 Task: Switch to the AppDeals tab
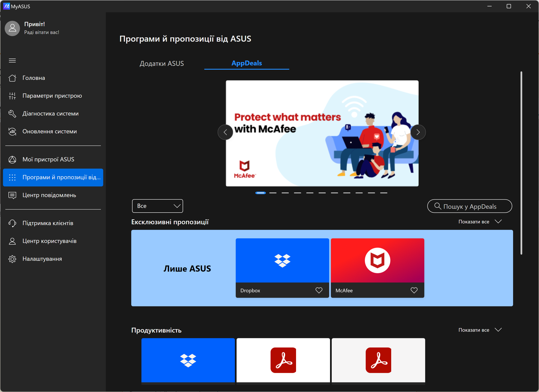pyautogui.click(x=247, y=63)
